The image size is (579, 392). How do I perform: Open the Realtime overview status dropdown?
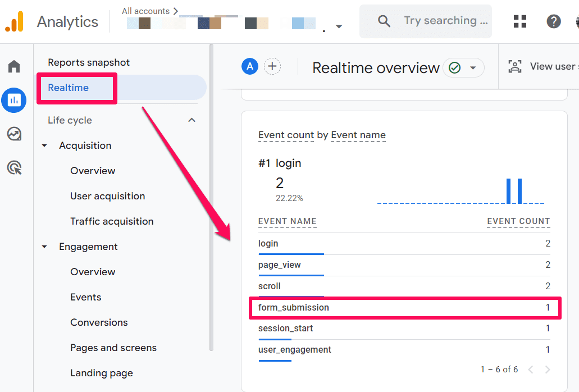pos(463,68)
